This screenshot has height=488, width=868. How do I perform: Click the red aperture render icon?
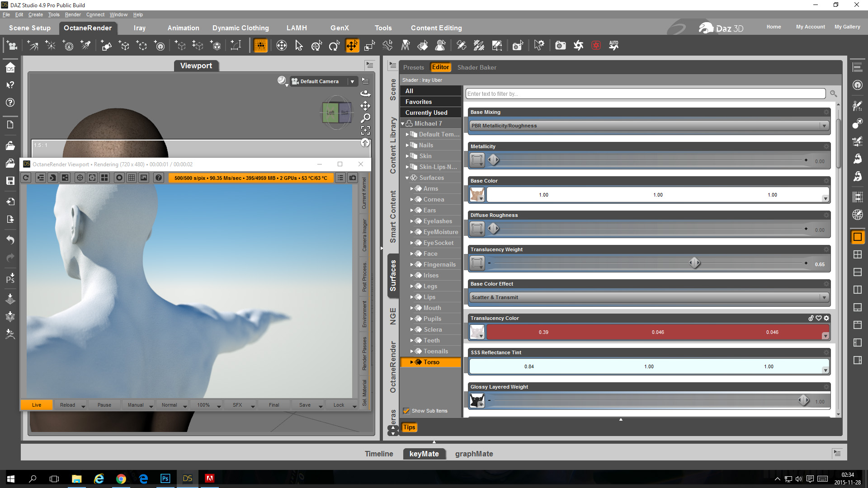tap(596, 45)
